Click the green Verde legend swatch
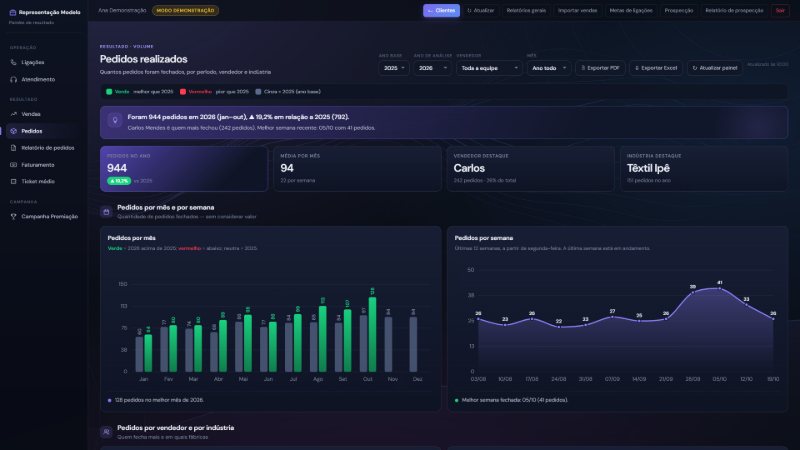 109,92
